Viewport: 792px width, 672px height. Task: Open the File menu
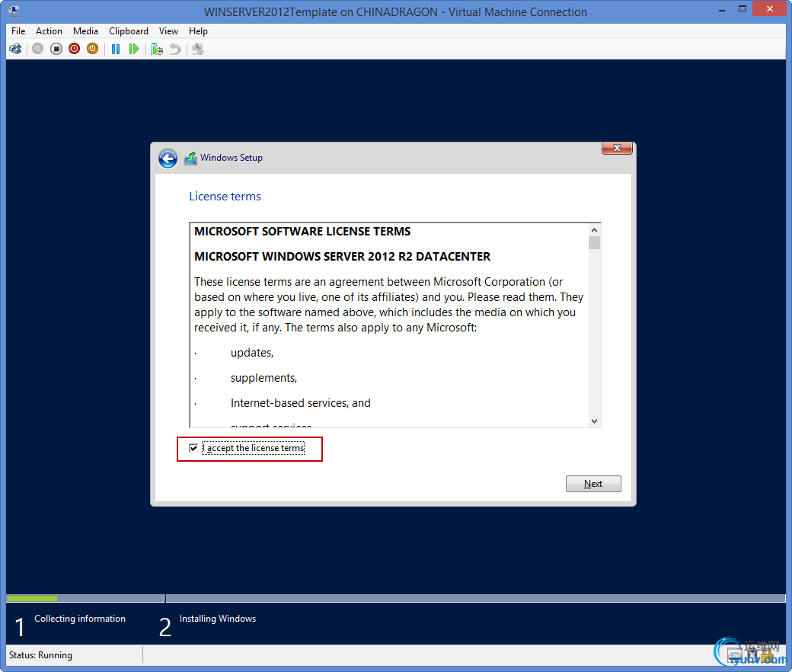click(x=18, y=30)
